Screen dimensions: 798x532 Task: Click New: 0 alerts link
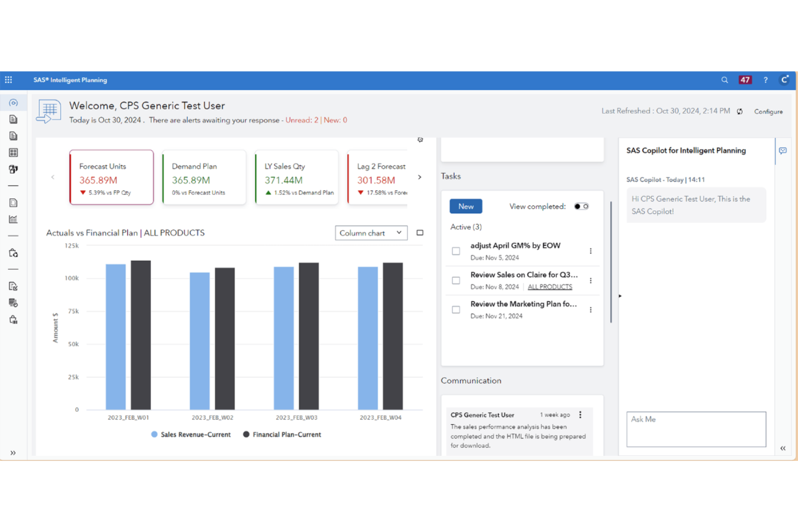pyautogui.click(x=335, y=120)
